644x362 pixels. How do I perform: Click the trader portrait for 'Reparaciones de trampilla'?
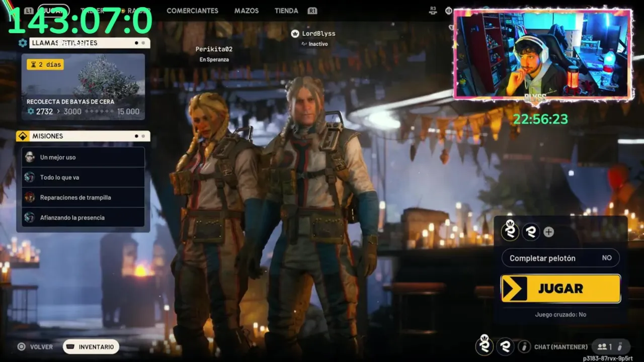point(30,198)
